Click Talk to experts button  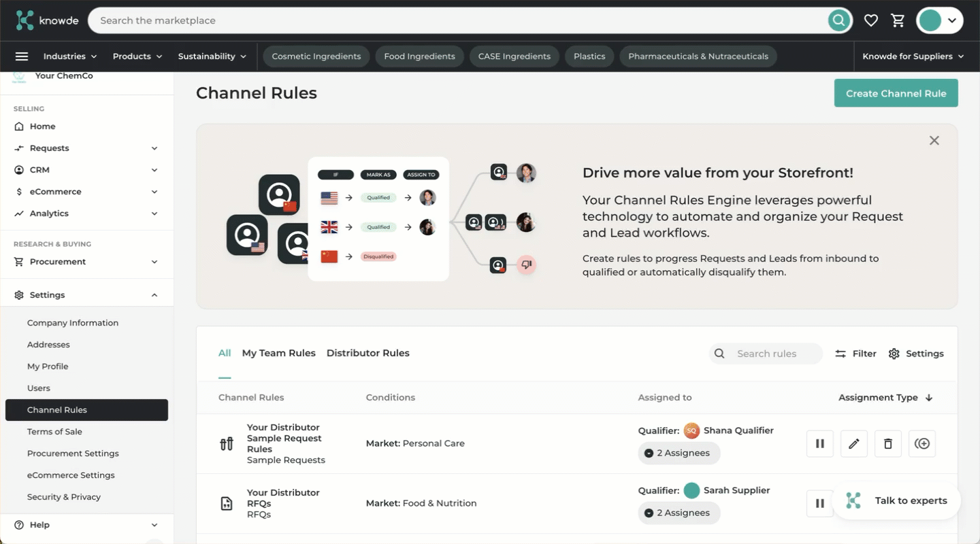pyautogui.click(x=896, y=500)
